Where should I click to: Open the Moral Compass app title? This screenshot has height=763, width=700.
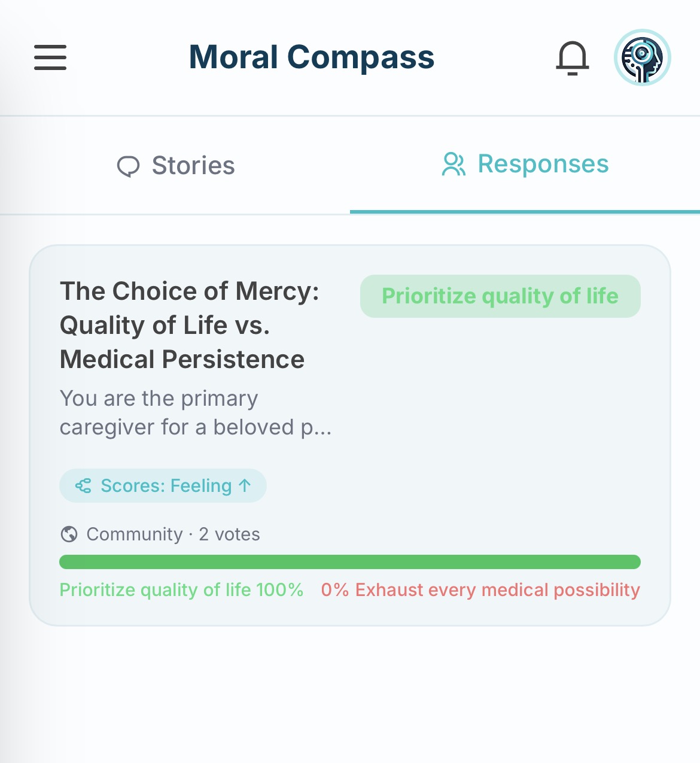point(312,57)
